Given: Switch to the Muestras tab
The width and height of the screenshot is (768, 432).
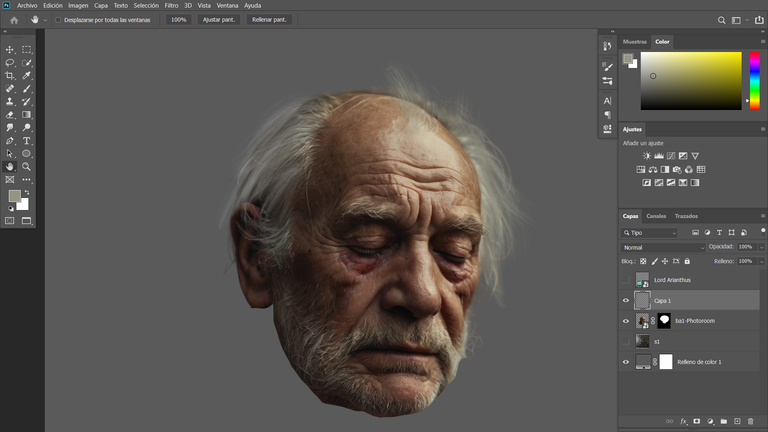Looking at the screenshot, I should click(635, 42).
